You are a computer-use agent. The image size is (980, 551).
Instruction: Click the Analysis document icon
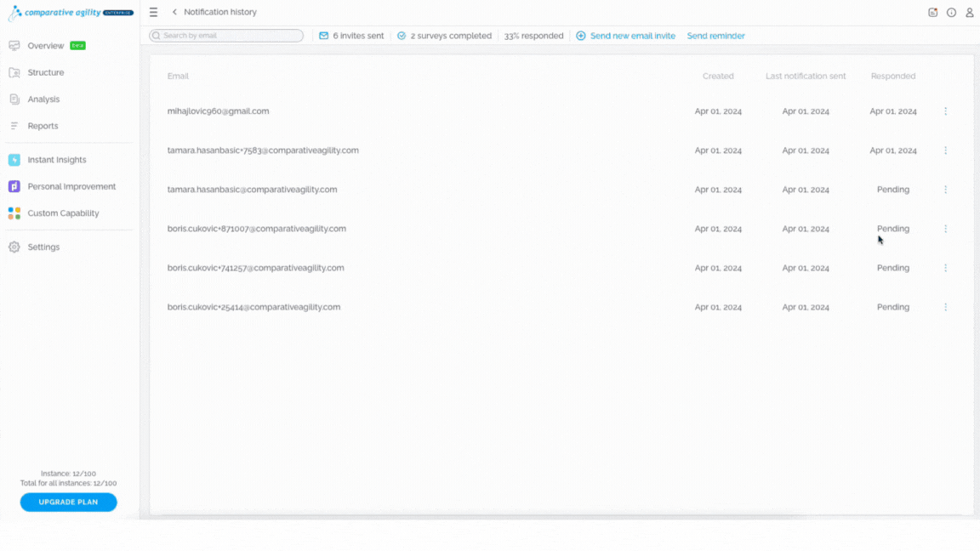(x=14, y=99)
